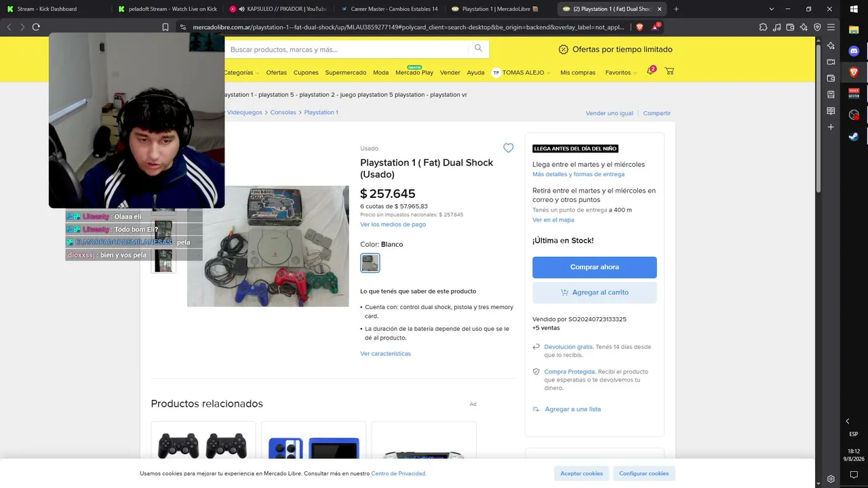Viewport: 868px width, 488px height.
Task: Open Brave Shields lion icon
Action: 639,27
